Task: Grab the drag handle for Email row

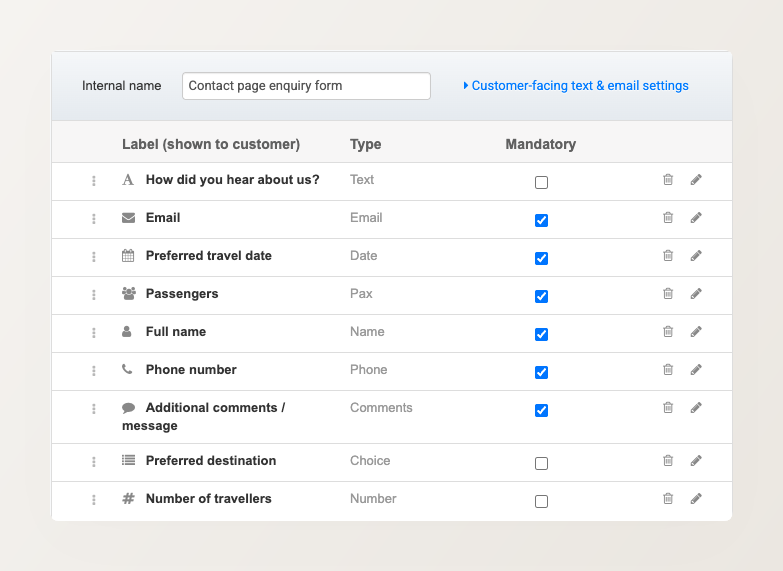Action: click(94, 219)
